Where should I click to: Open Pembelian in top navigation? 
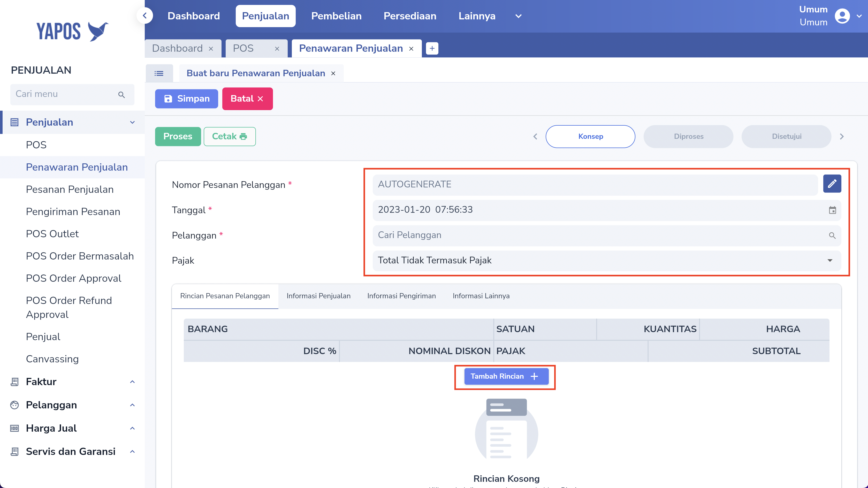[336, 16]
